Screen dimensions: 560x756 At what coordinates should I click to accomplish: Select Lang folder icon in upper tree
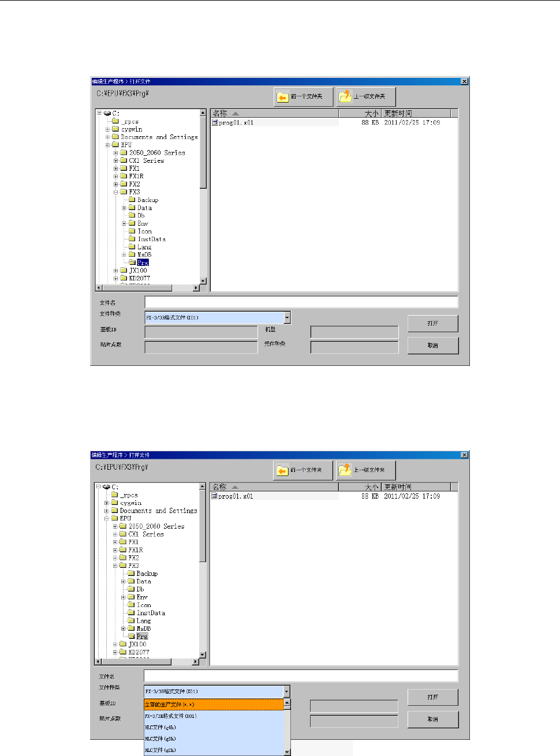point(132,246)
